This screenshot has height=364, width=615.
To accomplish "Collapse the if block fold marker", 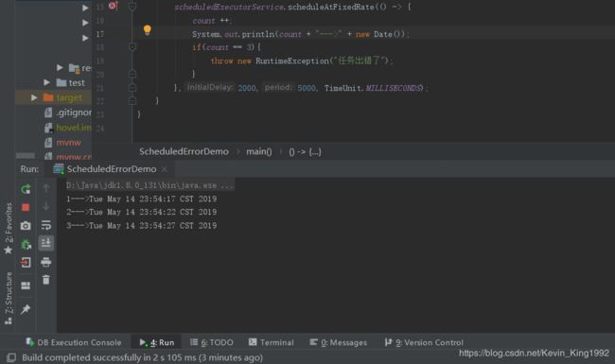I will (x=132, y=47).
